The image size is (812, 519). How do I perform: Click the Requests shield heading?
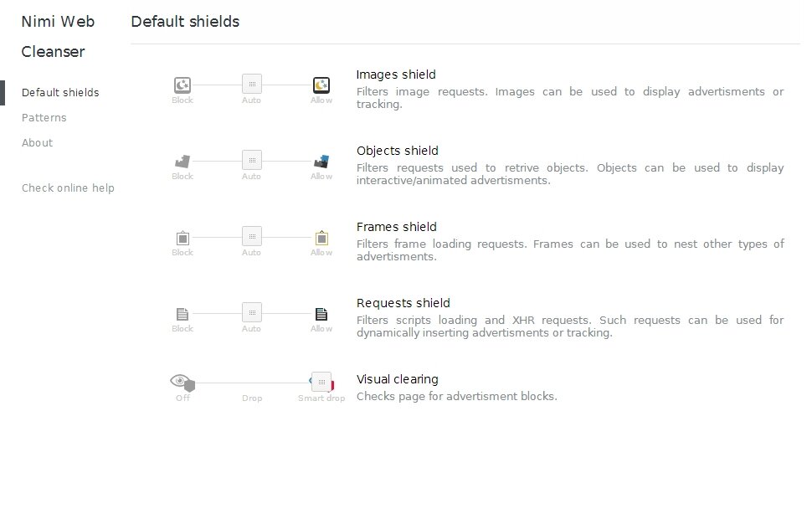403,303
